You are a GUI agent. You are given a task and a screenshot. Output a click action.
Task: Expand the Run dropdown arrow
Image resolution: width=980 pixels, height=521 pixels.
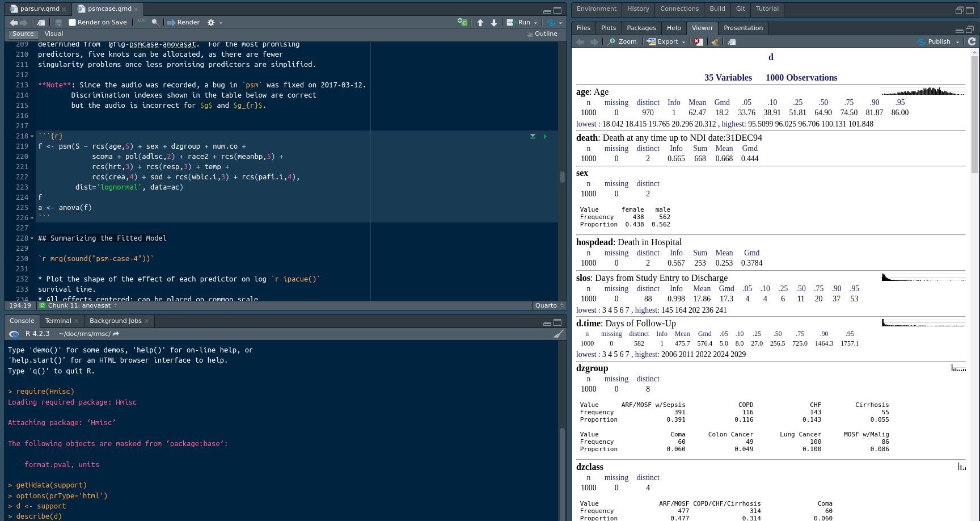pyautogui.click(x=535, y=23)
